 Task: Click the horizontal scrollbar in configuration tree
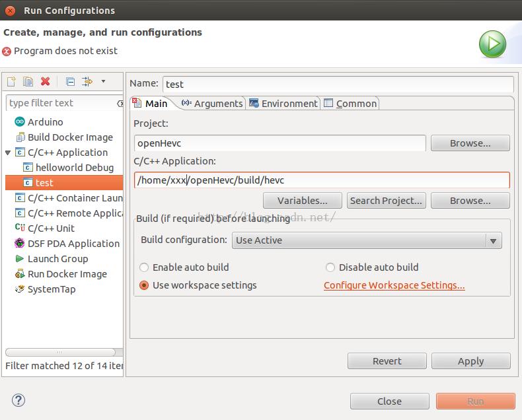click(x=60, y=352)
